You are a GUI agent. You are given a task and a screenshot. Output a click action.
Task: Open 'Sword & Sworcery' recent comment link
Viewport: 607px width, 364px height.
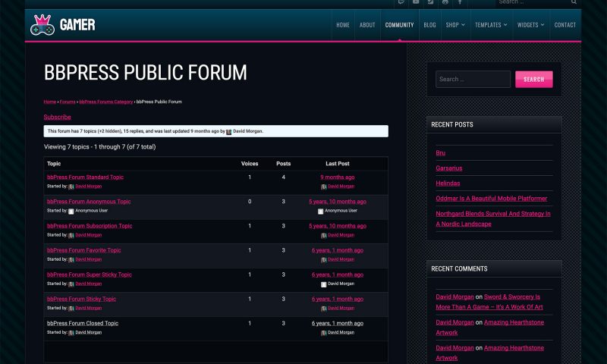(489, 302)
